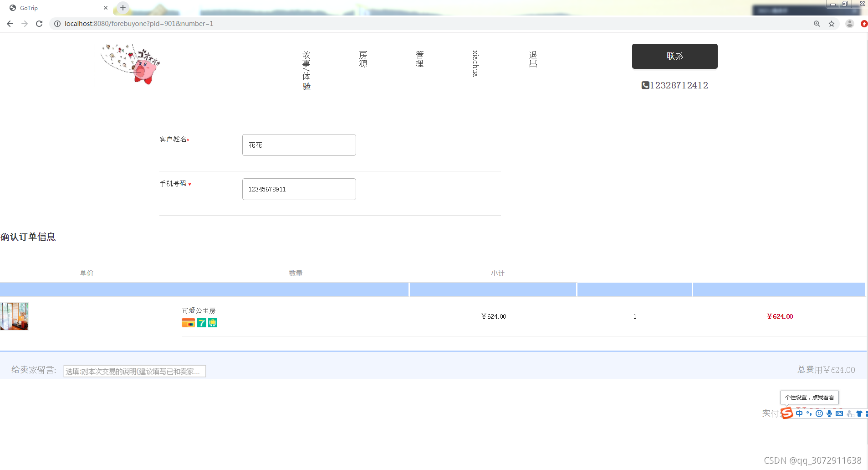Open the 管理 navigation item
This screenshot has height=470, width=868.
pos(419,59)
